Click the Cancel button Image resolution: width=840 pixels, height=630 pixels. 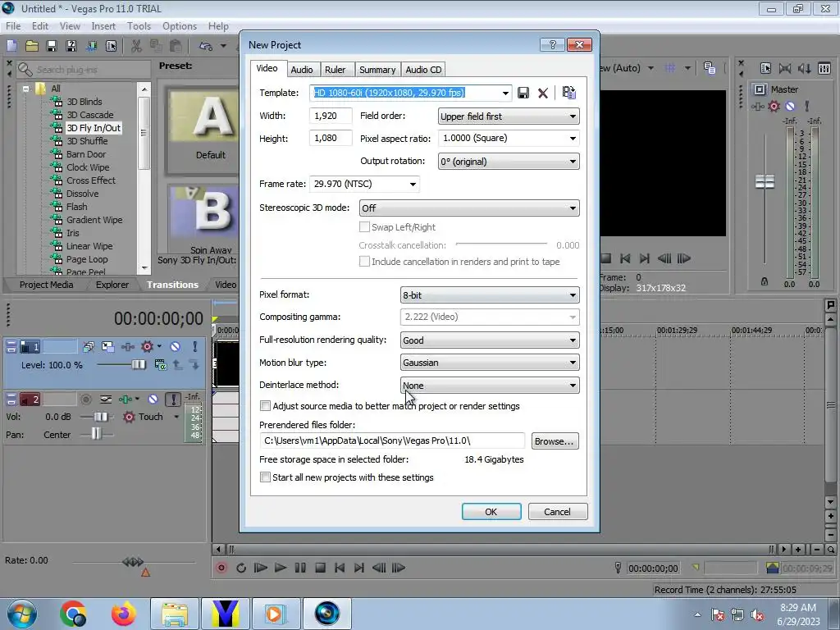pyautogui.click(x=557, y=512)
